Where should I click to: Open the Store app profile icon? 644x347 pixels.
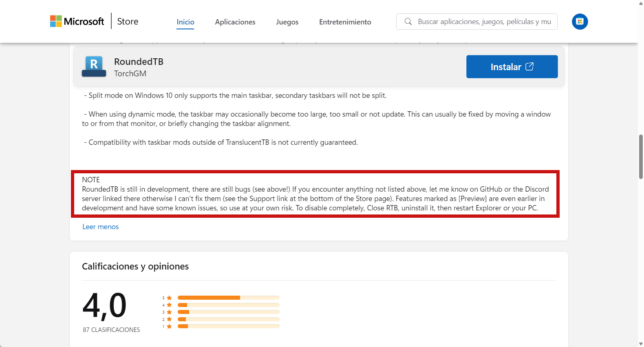(x=580, y=22)
